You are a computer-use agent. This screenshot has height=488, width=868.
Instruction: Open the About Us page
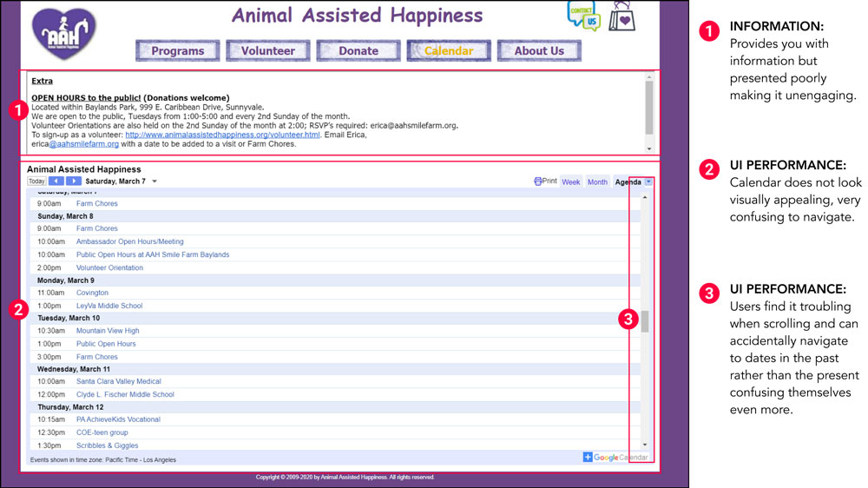[539, 51]
